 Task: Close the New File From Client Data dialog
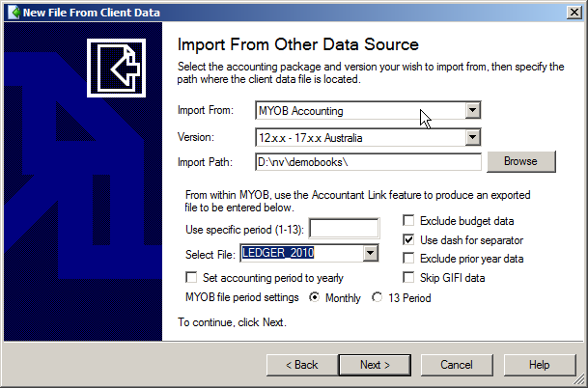pos(571,11)
